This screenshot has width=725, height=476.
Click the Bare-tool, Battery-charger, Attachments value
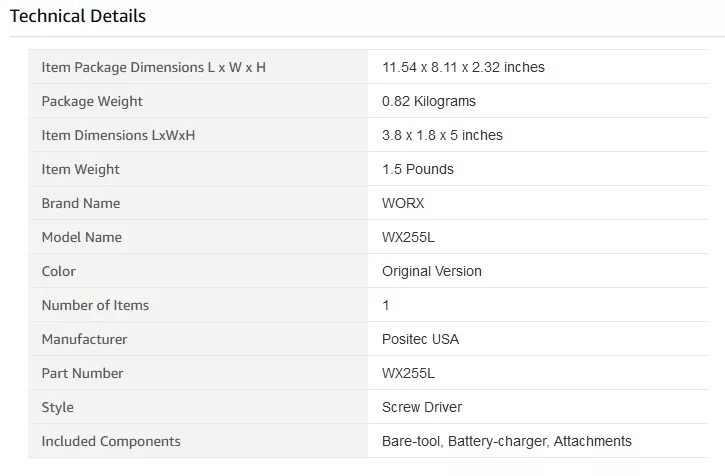point(507,441)
